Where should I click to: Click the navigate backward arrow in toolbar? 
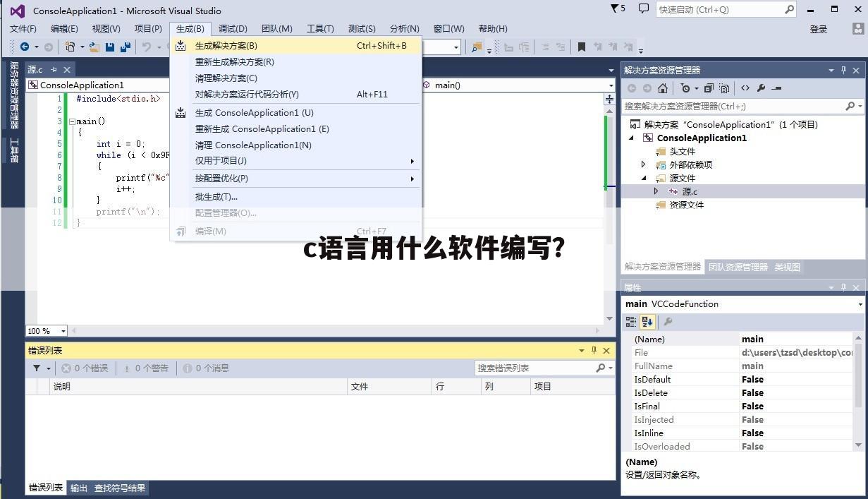(x=25, y=47)
